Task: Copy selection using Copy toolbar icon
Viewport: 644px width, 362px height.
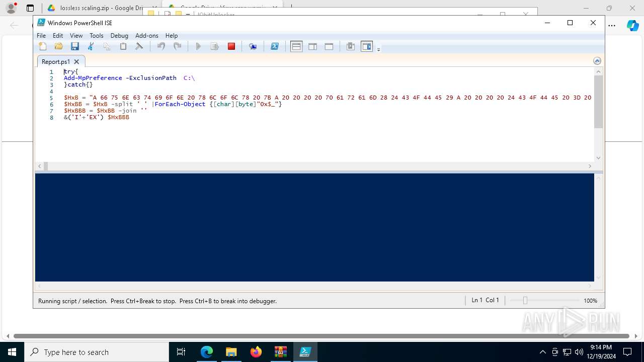Action: pos(107,46)
